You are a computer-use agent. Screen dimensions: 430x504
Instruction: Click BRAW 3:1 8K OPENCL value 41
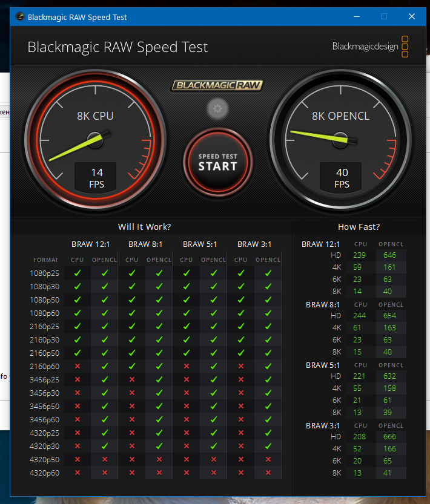387,473
